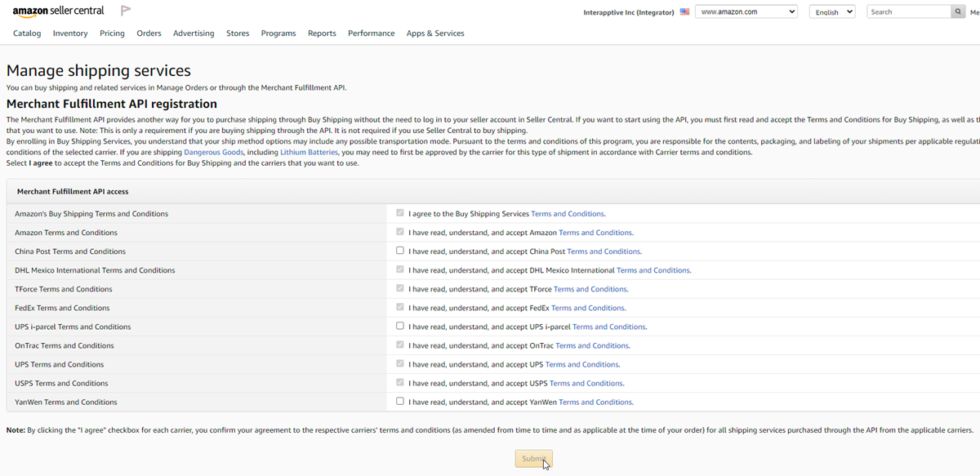Open USPS Terms and Conditions link
Viewport: 980px width, 476px height.
click(586, 383)
